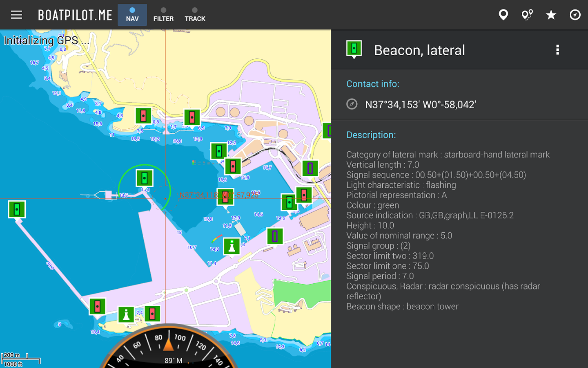The height and width of the screenshot is (368, 588).
Task: Switch to the FILTER tab
Action: (x=163, y=15)
